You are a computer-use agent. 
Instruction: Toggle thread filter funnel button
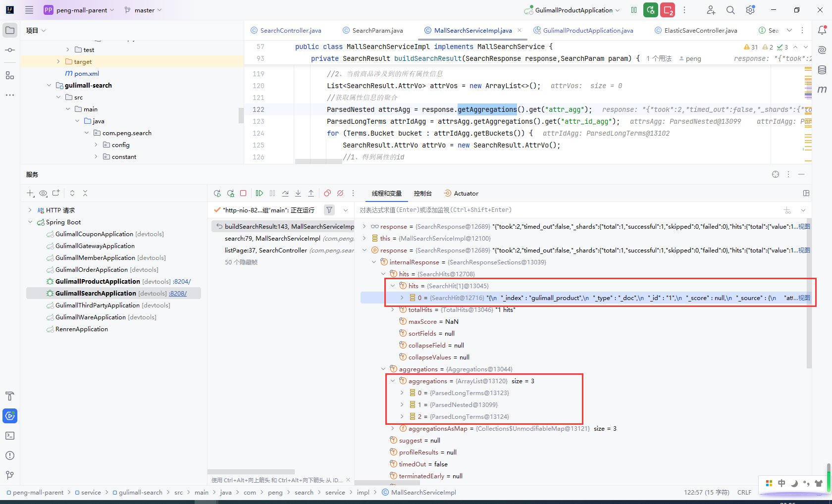(329, 210)
